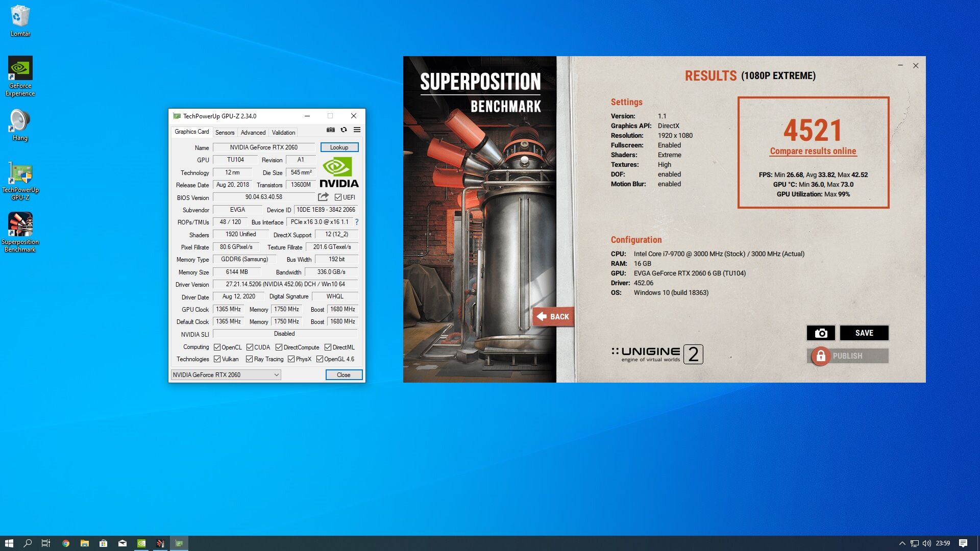Open Task View on the taskbar
The image size is (980, 551).
[46, 543]
